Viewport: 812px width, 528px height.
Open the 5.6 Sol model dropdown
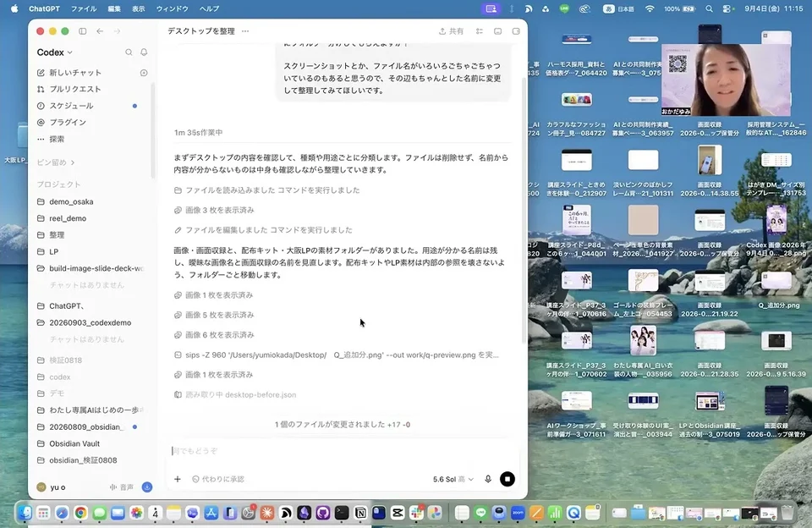tap(453, 479)
